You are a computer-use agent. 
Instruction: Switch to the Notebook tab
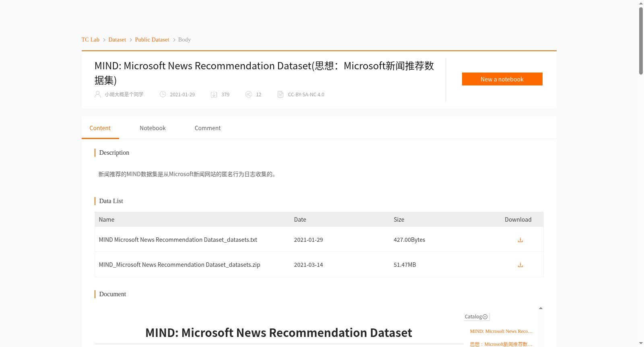pos(153,128)
